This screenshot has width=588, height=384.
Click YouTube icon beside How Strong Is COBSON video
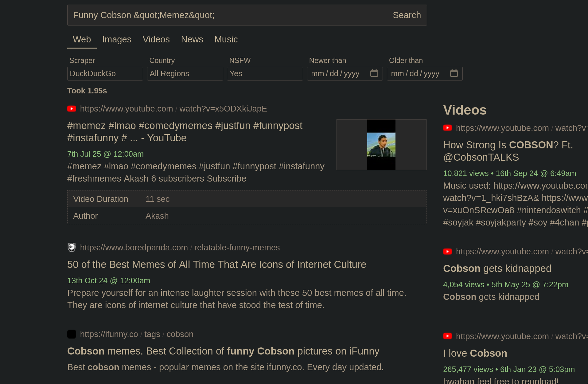click(x=447, y=128)
